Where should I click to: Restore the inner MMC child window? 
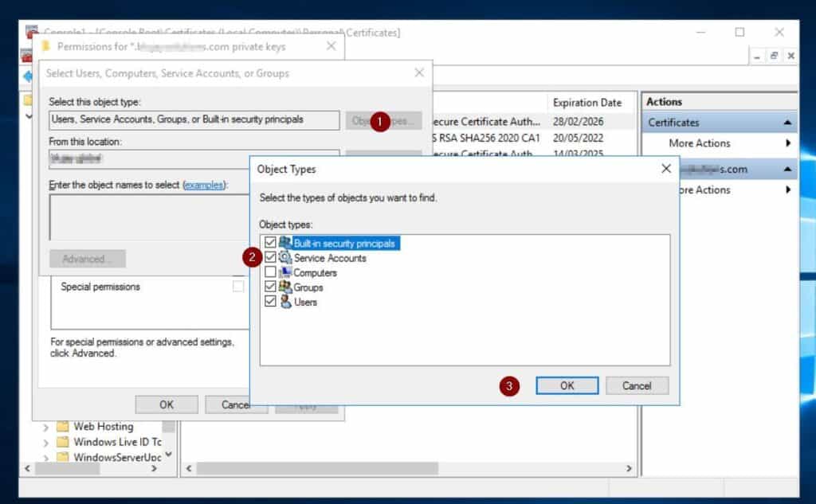click(x=774, y=56)
